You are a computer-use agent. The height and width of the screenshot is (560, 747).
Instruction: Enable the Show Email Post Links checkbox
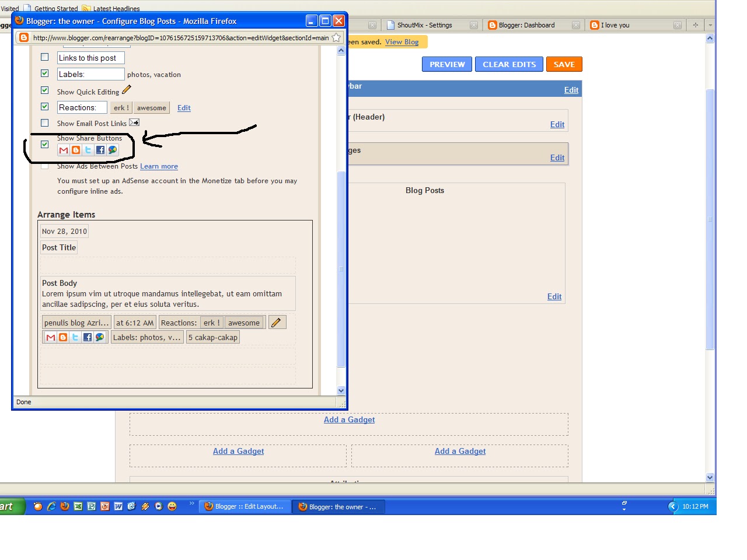45,123
